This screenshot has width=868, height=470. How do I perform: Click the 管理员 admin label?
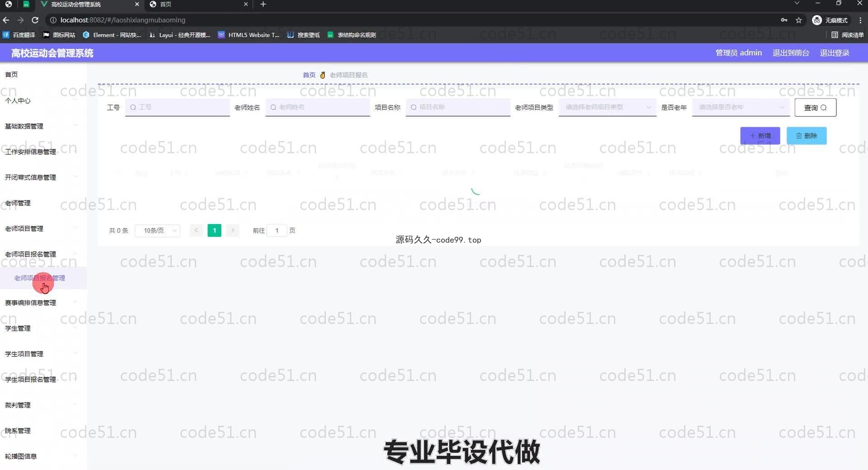(x=738, y=53)
